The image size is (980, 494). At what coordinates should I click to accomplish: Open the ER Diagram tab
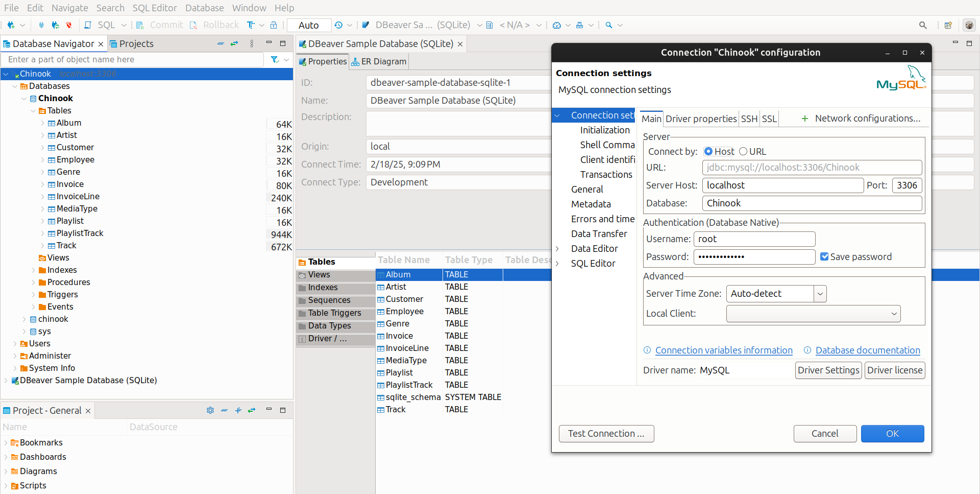point(379,62)
